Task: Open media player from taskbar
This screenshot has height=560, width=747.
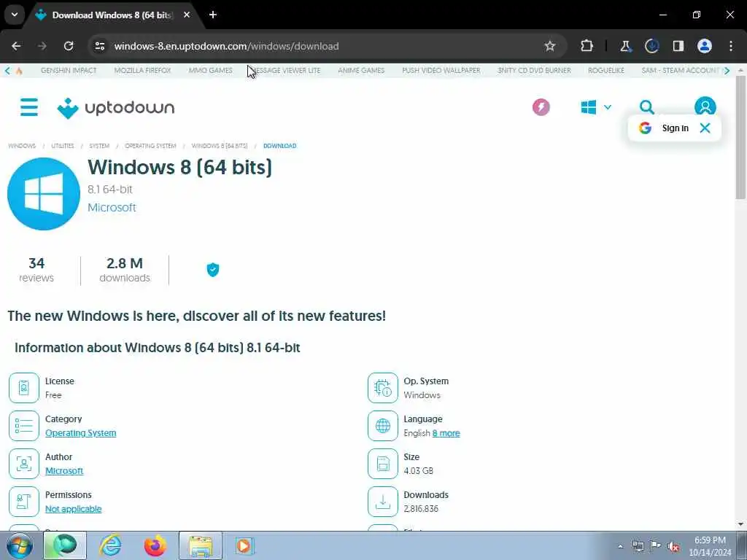Action: (x=244, y=545)
